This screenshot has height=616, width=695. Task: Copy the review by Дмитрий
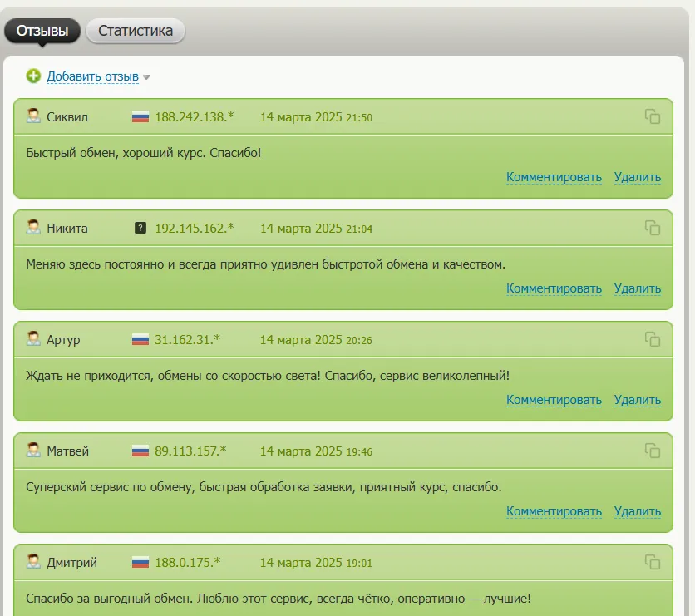click(x=653, y=562)
